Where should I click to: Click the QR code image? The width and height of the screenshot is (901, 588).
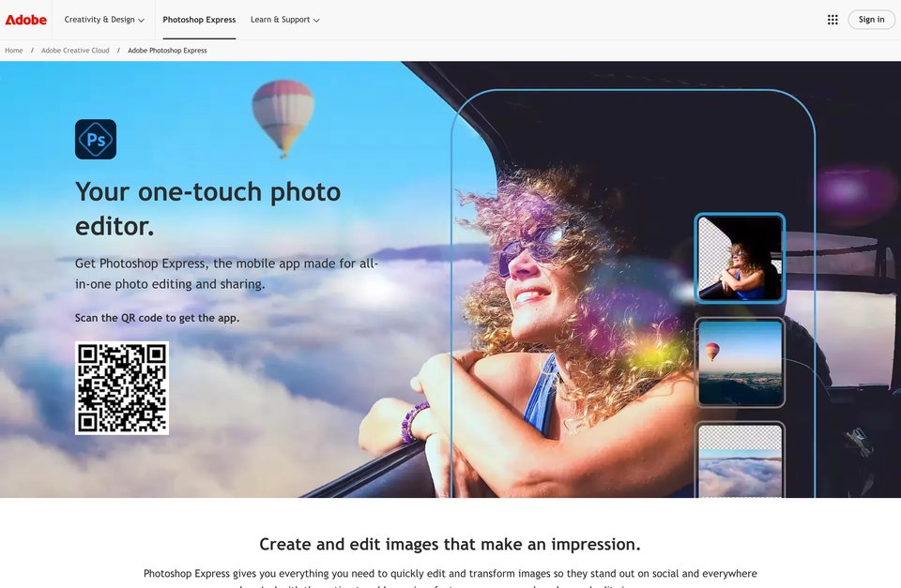pyautogui.click(x=122, y=388)
